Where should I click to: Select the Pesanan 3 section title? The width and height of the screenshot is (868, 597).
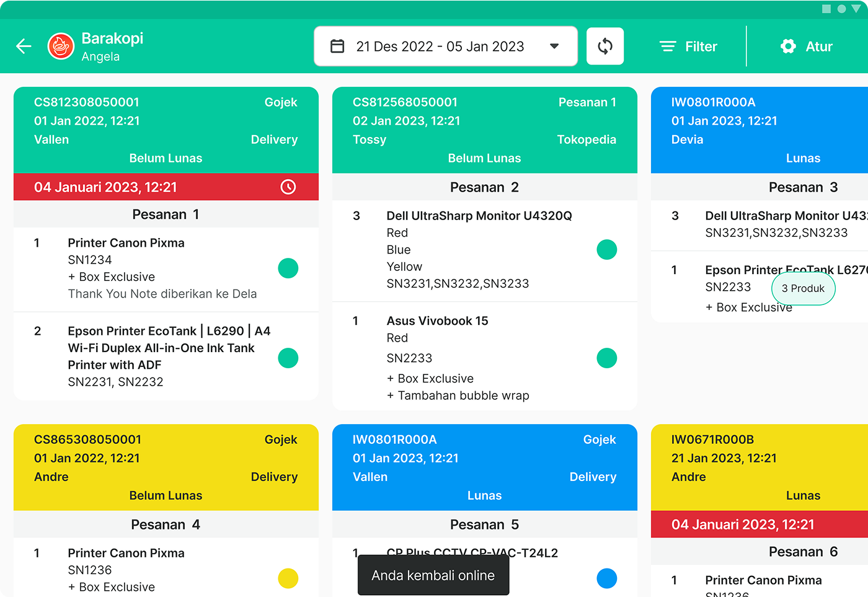coord(804,187)
